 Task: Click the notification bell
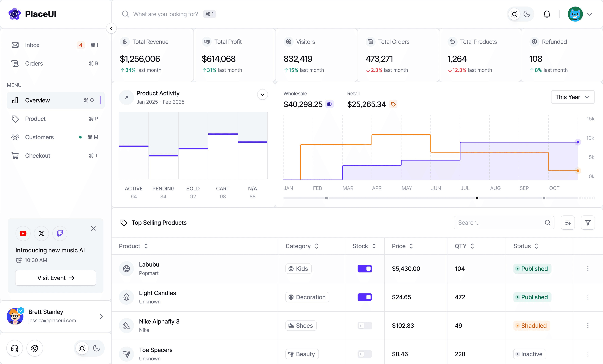(547, 14)
